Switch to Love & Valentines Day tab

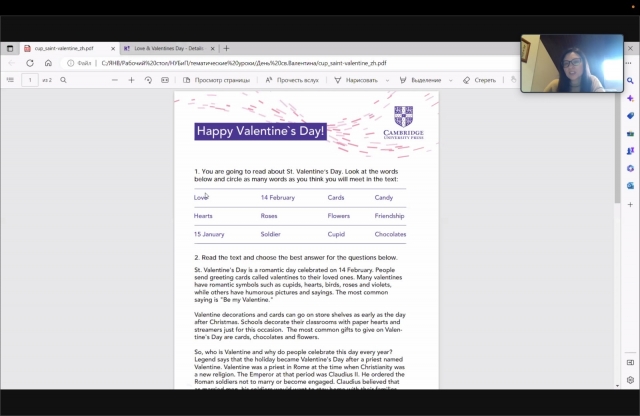[x=168, y=48]
